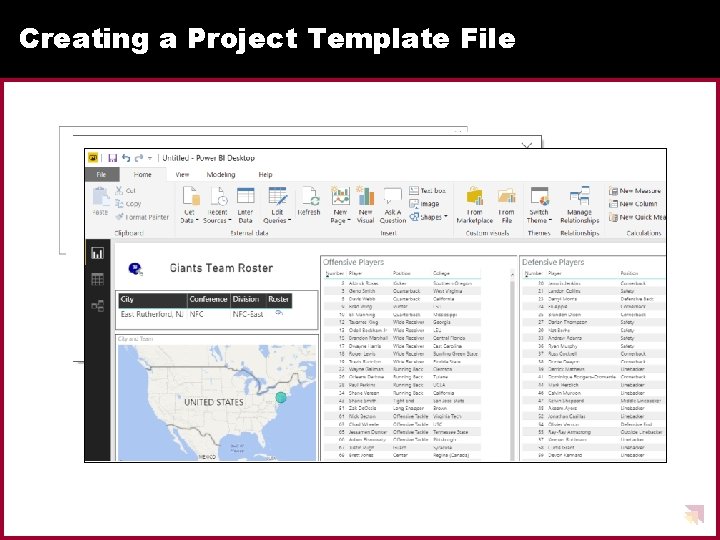The image size is (720, 540).
Task: Click the Division column header
Action: point(248,299)
